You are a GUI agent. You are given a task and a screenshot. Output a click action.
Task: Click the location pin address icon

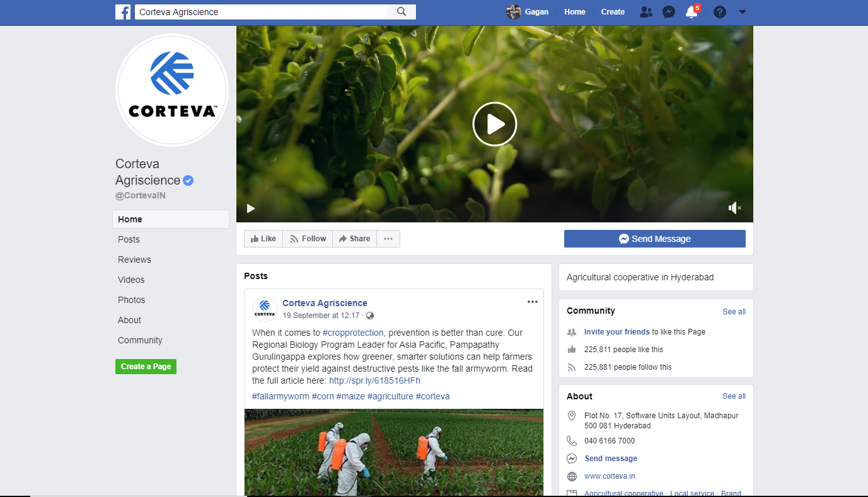click(x=572, y=416)
